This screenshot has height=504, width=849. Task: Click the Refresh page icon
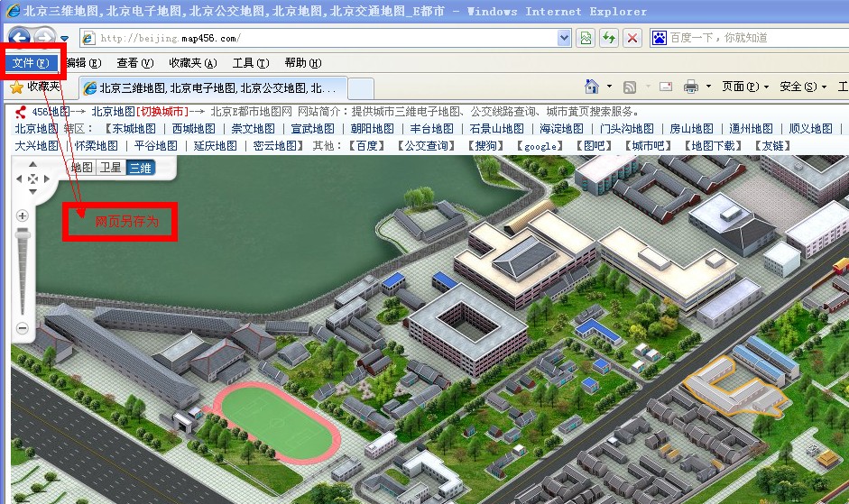(609, 38)
